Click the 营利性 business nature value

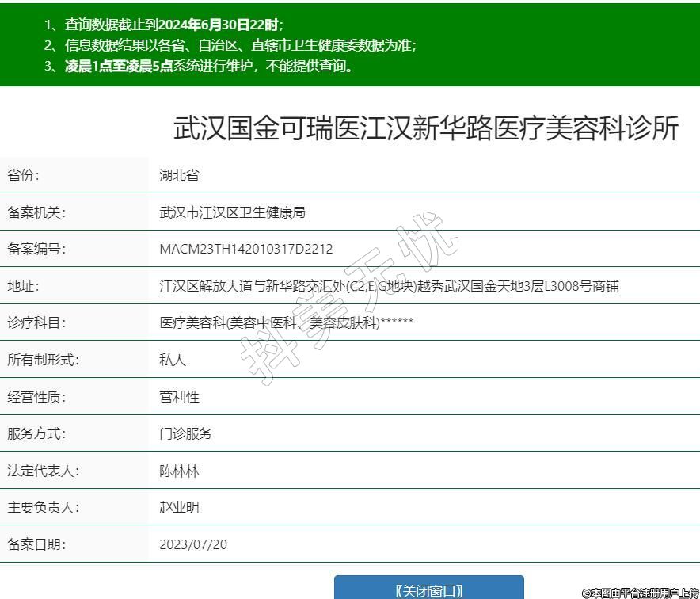tap(179, 397)
